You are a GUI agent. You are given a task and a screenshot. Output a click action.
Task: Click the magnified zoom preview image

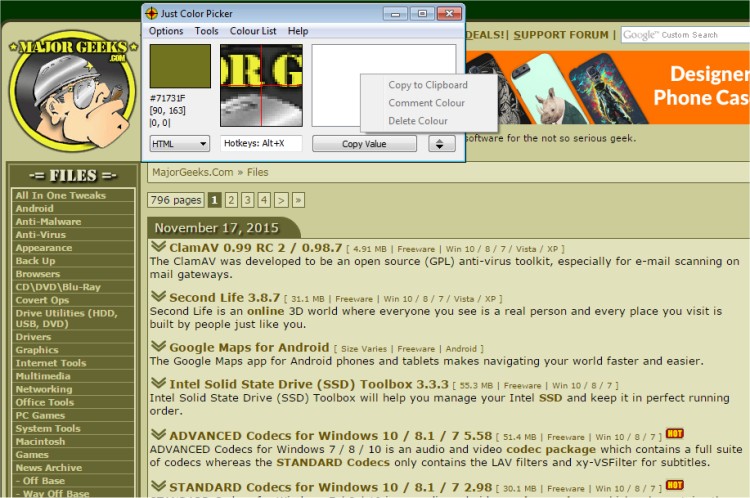(x=261, y=85)
